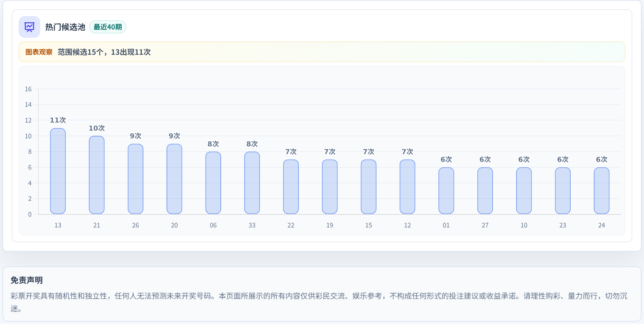Click the 6次 label above bar 01

(x=446, y=159)
